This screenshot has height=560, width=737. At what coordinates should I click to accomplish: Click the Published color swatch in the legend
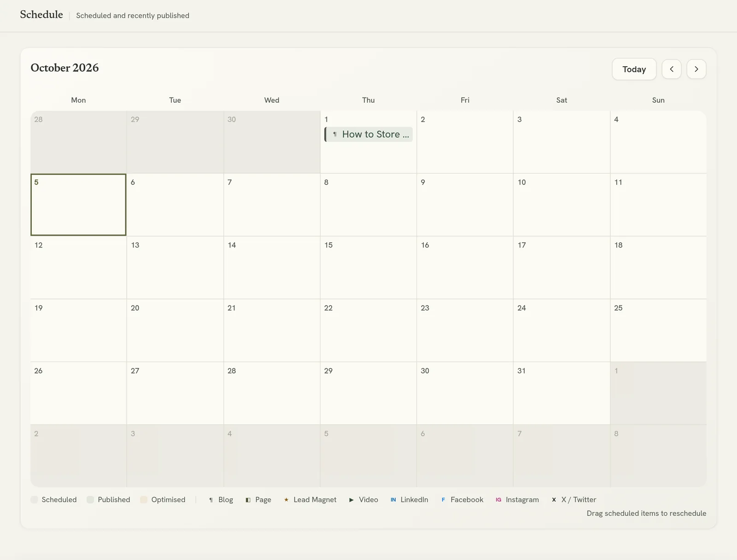(x=90, y=500)
